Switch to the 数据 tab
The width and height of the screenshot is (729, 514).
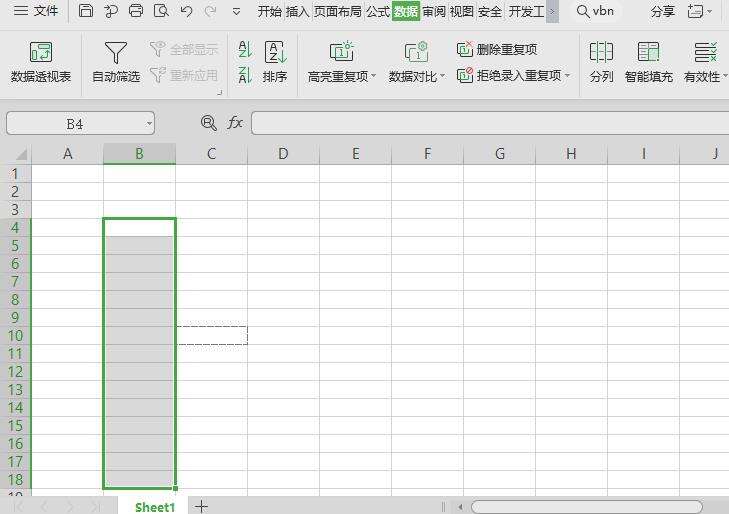406,11
